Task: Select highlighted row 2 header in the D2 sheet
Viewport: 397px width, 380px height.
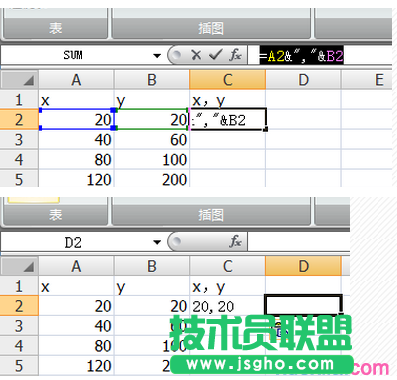Action: [19, 306]
